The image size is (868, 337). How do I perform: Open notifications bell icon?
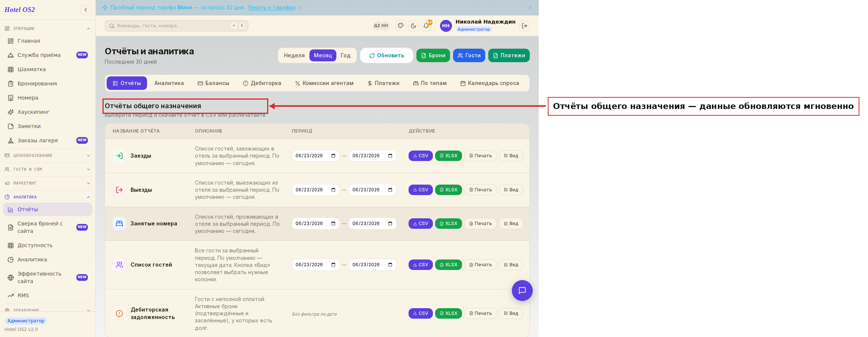click(x=426, y=26)
